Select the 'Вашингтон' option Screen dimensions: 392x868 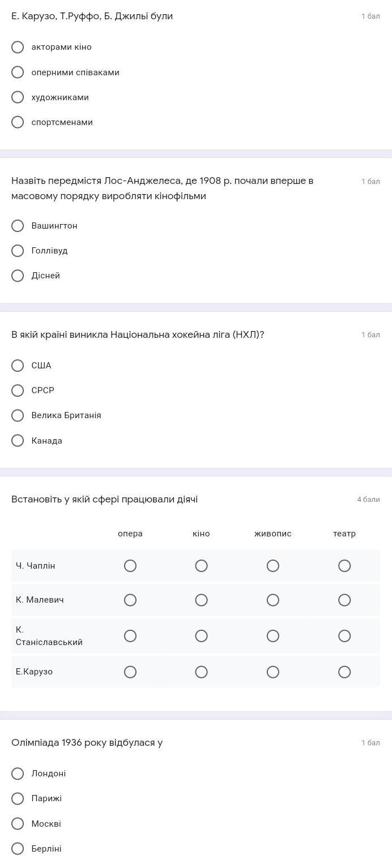(18, 226)
